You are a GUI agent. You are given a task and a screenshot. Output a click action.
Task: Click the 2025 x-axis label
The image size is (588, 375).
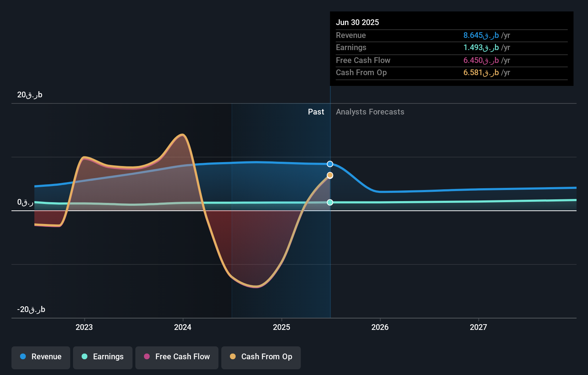tap(281, 327)
